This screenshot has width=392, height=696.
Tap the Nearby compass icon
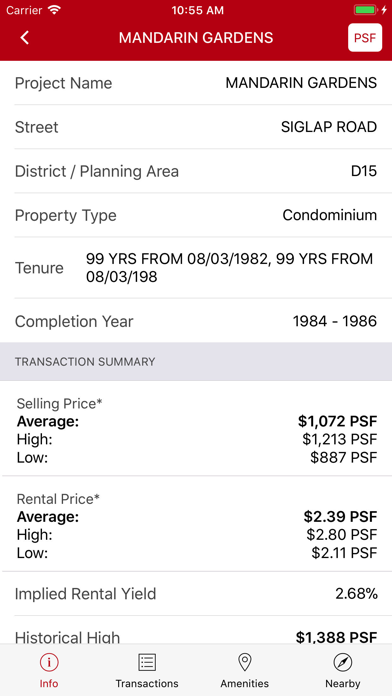click(x=343, y=663)
